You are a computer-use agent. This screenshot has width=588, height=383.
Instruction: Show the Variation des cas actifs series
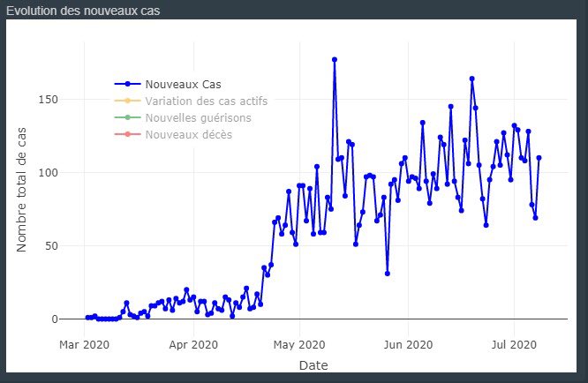207,101
